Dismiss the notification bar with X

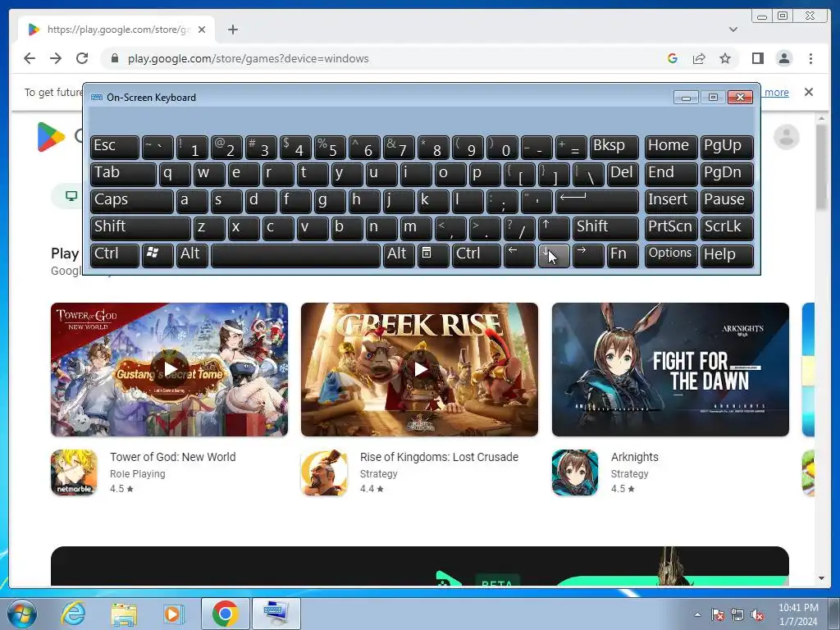[809, 92]
